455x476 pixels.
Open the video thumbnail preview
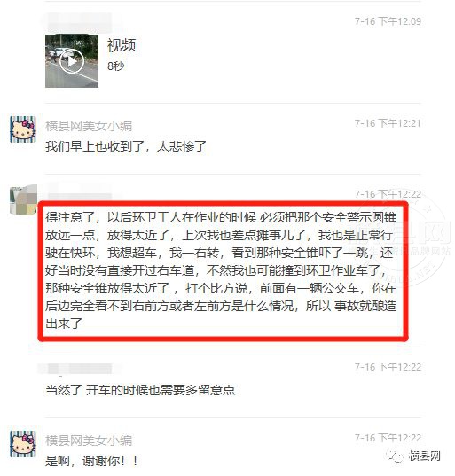coord(72,60)
